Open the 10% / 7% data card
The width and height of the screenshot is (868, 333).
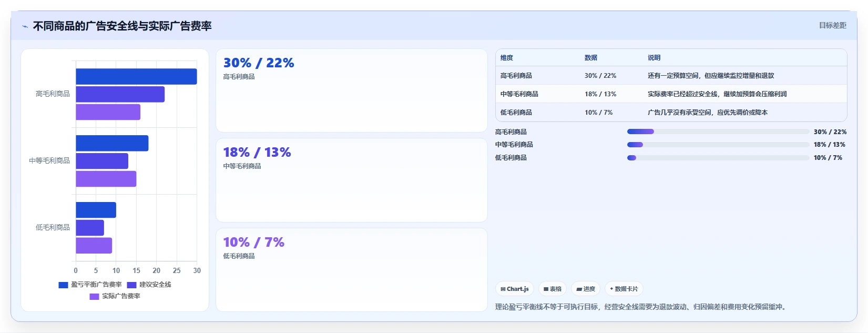[x=352, y=270]
